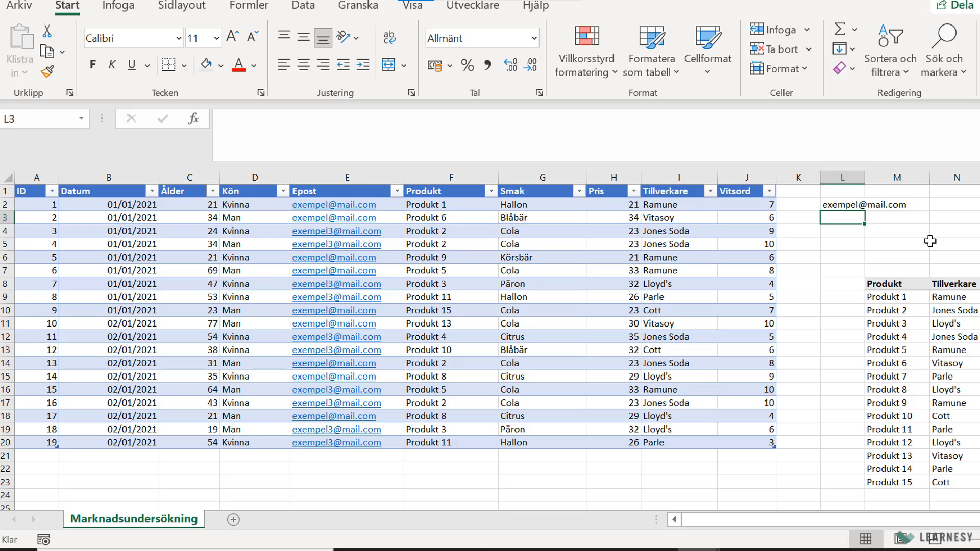Click the wrap text icon

pyautogui.click(x=389, y=37)
